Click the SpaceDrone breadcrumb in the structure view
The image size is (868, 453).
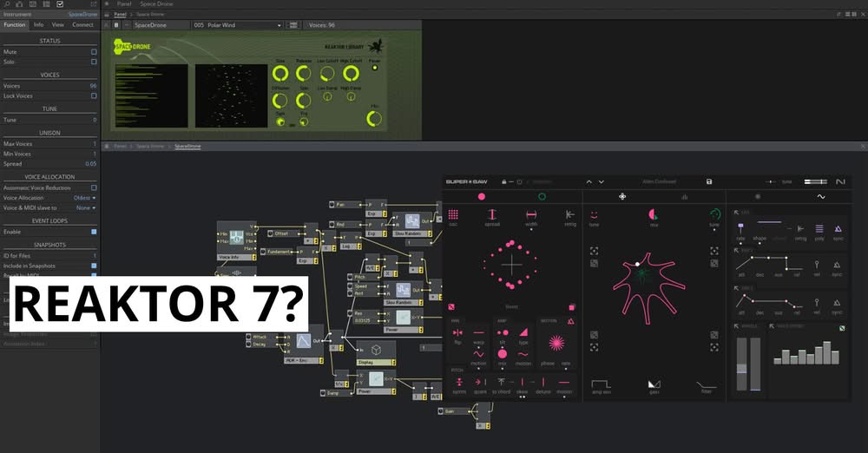click(x=187, y=146)
